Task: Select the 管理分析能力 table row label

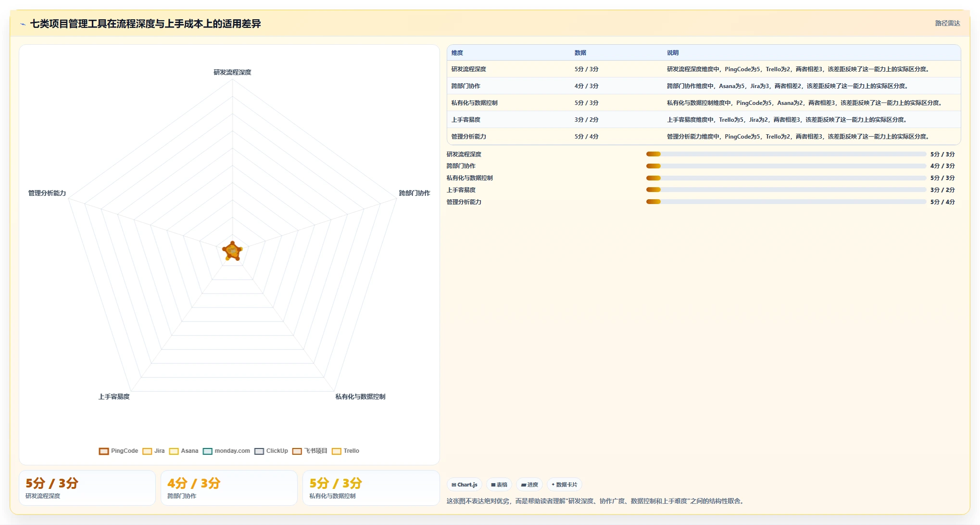Action: 469,137
